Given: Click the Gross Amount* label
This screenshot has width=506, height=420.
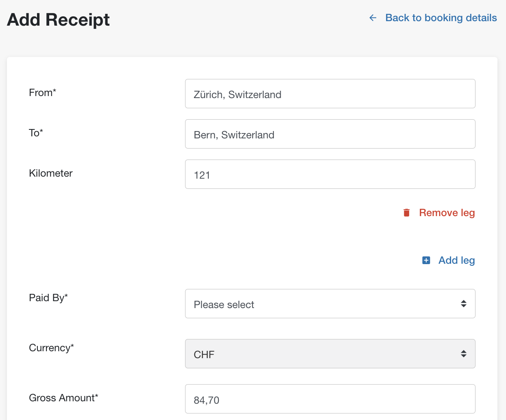Looking at the screenshot, I should [63, 398].
